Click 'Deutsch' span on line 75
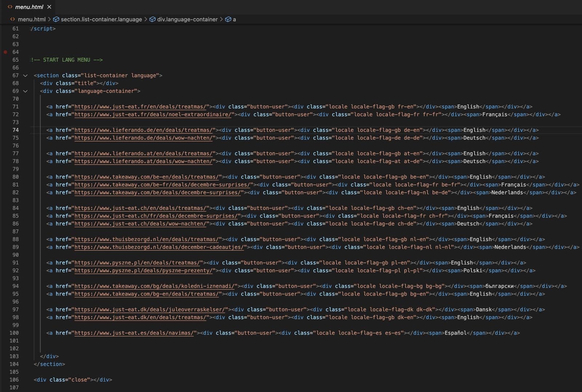 [474, 138]
